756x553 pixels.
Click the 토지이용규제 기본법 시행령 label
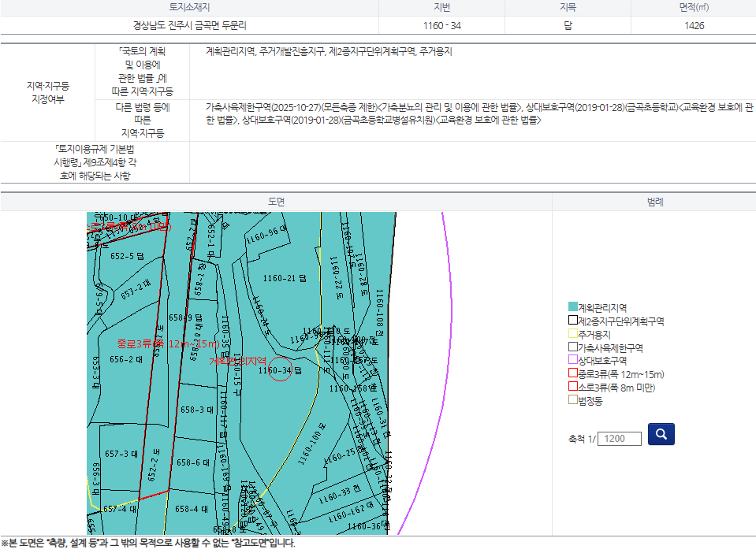(95, 162)
